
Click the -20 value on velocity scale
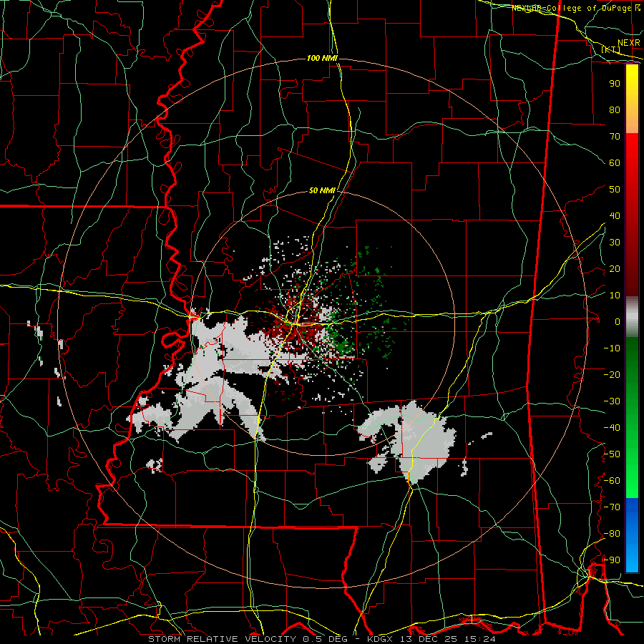pos(612,375)
